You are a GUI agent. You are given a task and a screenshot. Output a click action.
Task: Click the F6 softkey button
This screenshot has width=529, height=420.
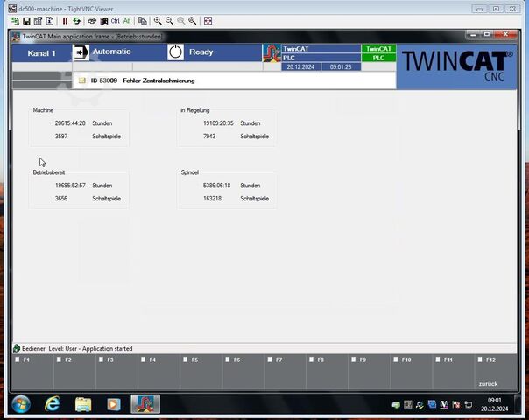click(243, 372)
